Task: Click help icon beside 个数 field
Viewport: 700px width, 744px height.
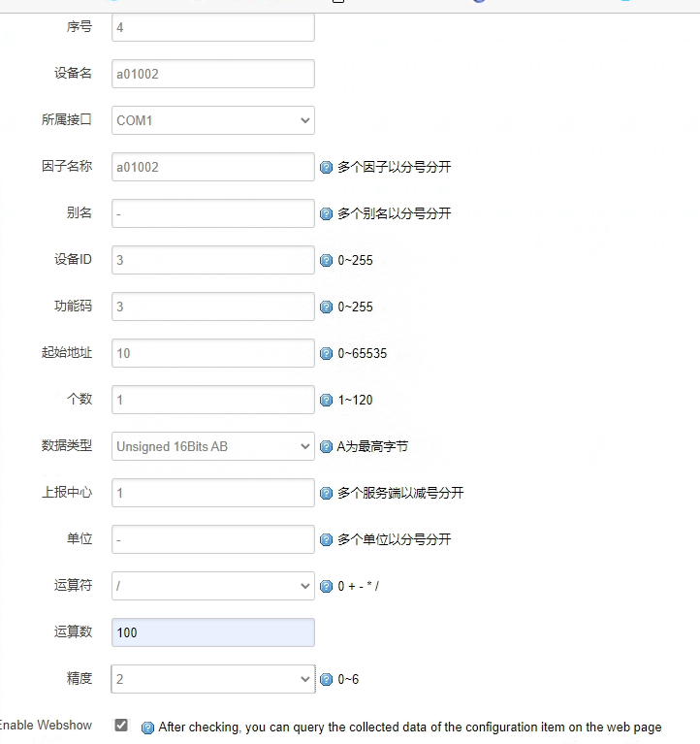Action: (326, 401)
